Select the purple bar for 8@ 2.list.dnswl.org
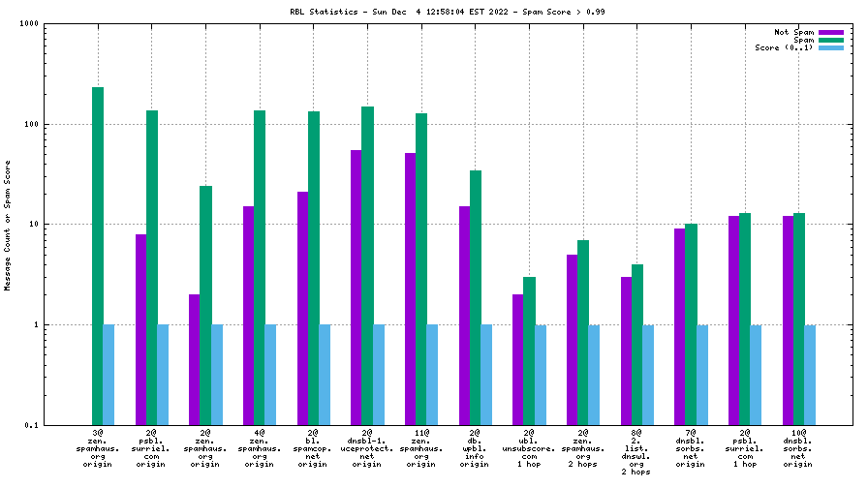Viewport: 868px width, 488px height. (627, 351)
